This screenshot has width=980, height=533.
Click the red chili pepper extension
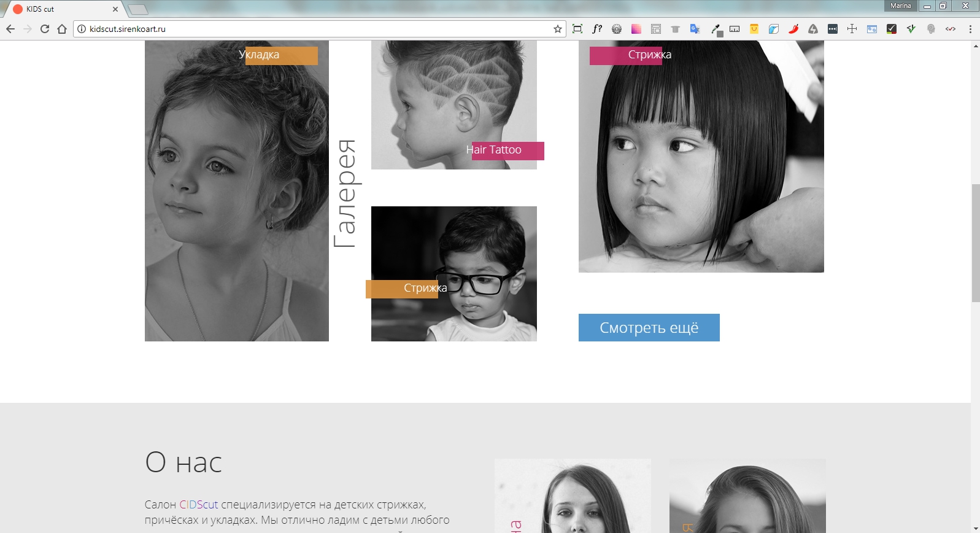(793, 29)
